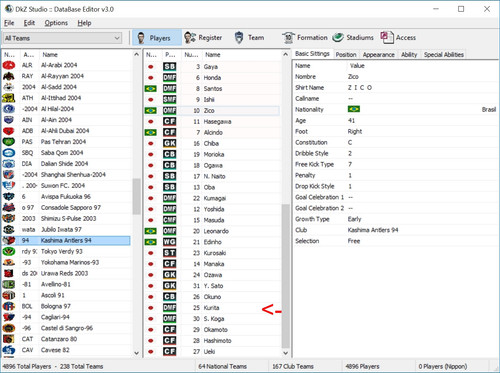Sort players by Number column header

(192, 55)
